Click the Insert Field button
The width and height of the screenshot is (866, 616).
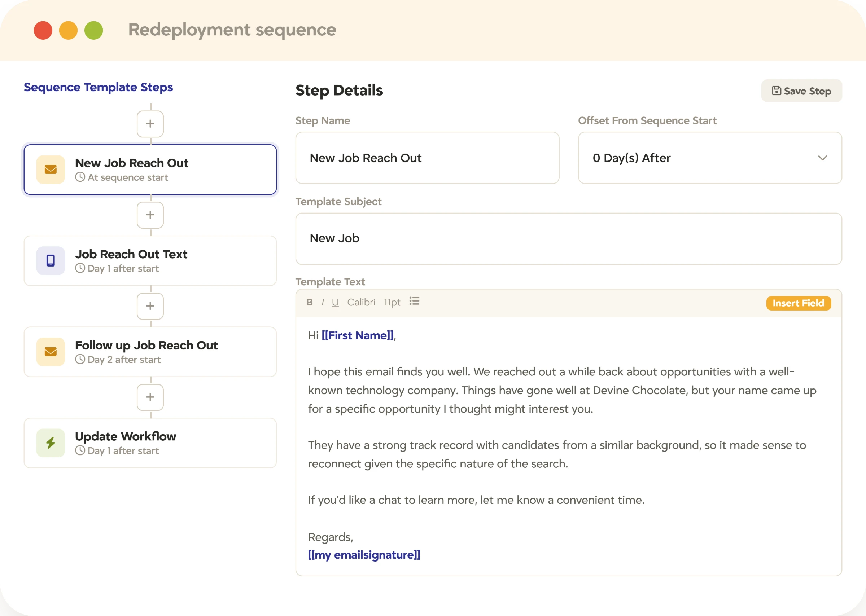coord(799,303)
